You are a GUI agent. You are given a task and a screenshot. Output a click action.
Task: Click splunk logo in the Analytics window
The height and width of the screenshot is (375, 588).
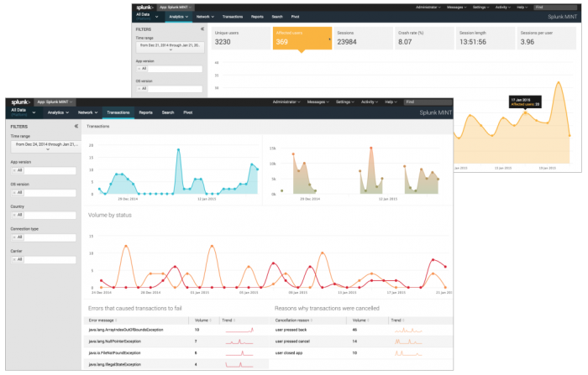tap(144, 7)
